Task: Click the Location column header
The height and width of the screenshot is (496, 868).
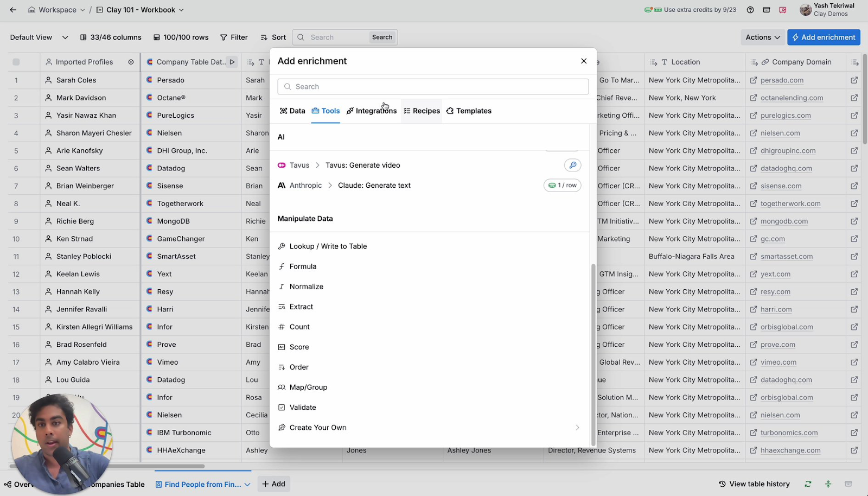Action: click(x=694, y=62)
